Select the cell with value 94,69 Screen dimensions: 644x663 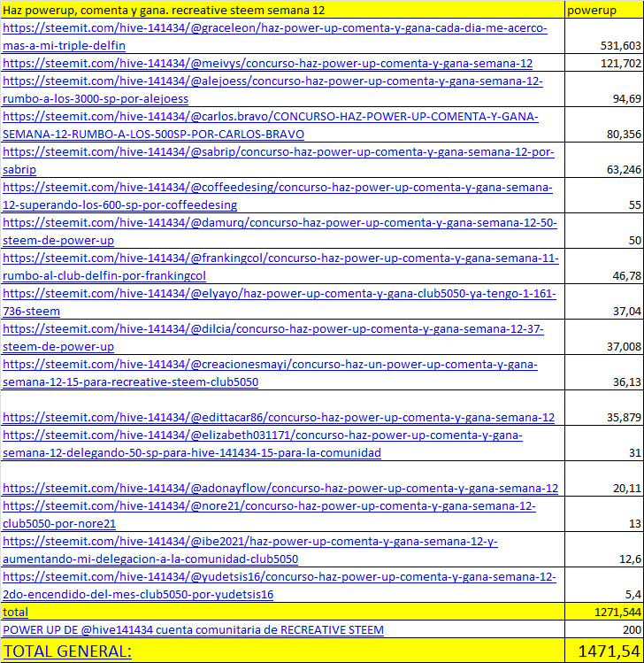(x=604, y=89)
